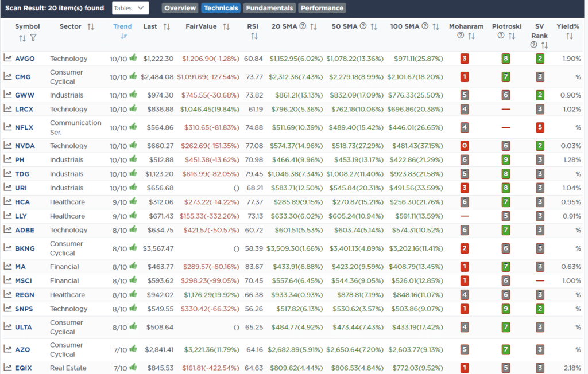Open the chart icon for NVDA

[x=7, y=145]
